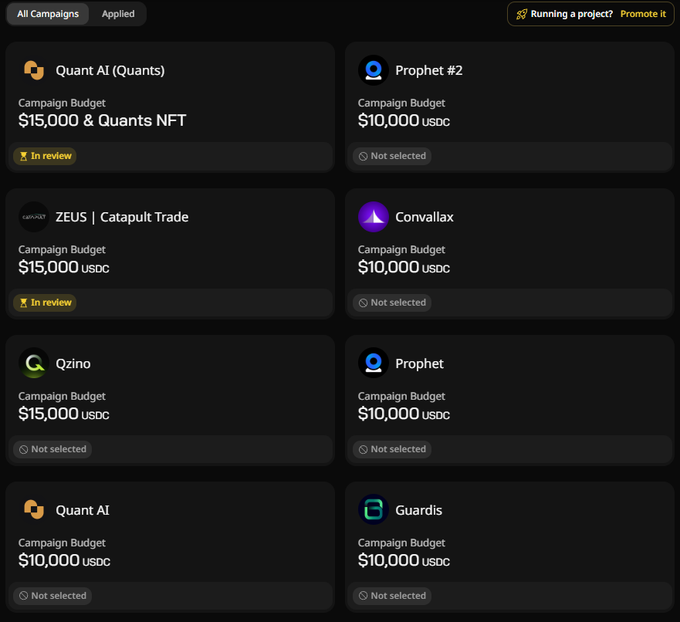Click the Running a project? text
The width and height of the screenshot is (680, 622).
(x=572, y=14)
